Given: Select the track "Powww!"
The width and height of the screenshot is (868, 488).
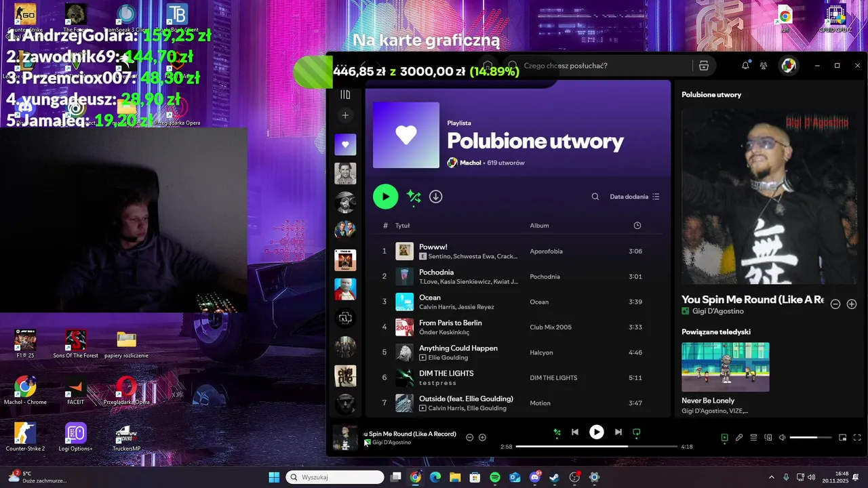Looking at the screenshot, I should point(433,247).
